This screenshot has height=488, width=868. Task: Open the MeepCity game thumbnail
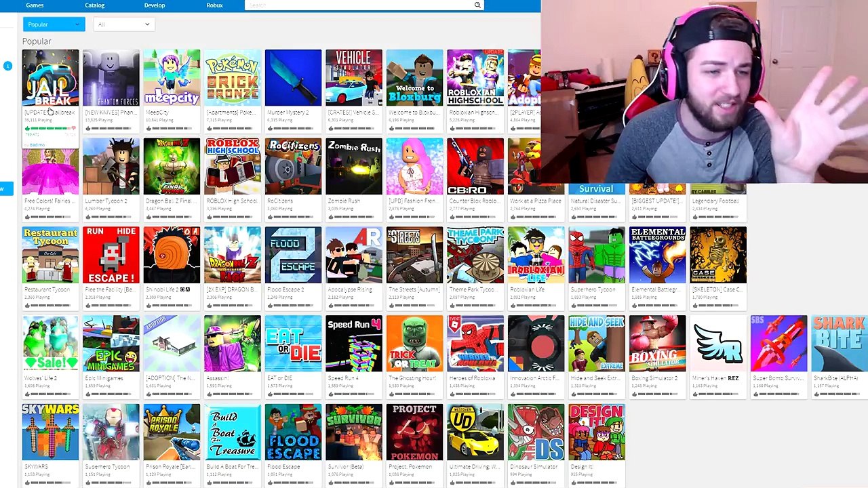172,77
